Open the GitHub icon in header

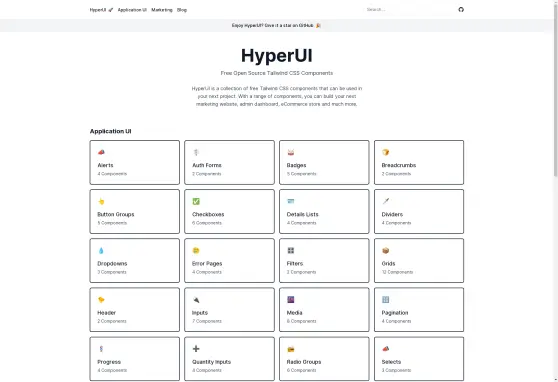(461, 10)
